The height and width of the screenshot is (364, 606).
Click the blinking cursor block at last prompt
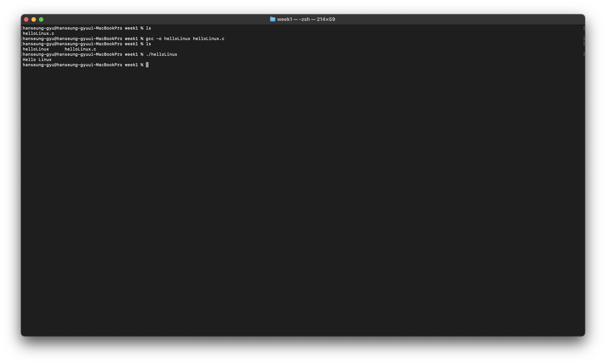coord(147,65)
